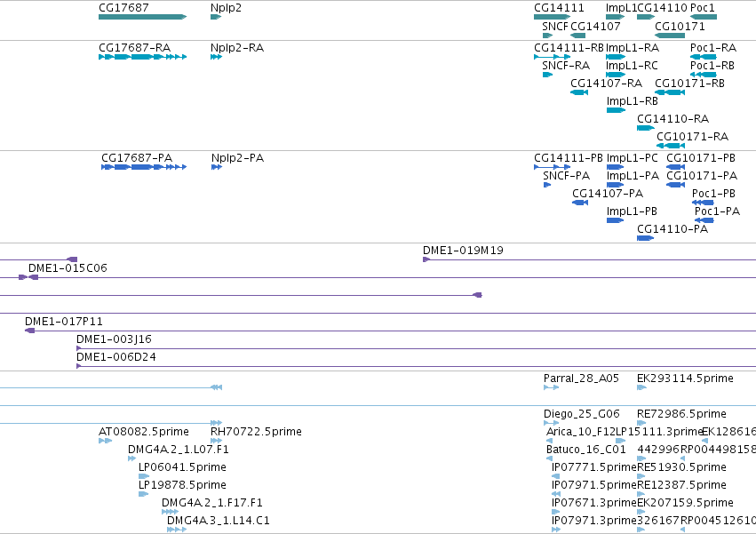Select the CG14107 gene feature

click(577, 36)
